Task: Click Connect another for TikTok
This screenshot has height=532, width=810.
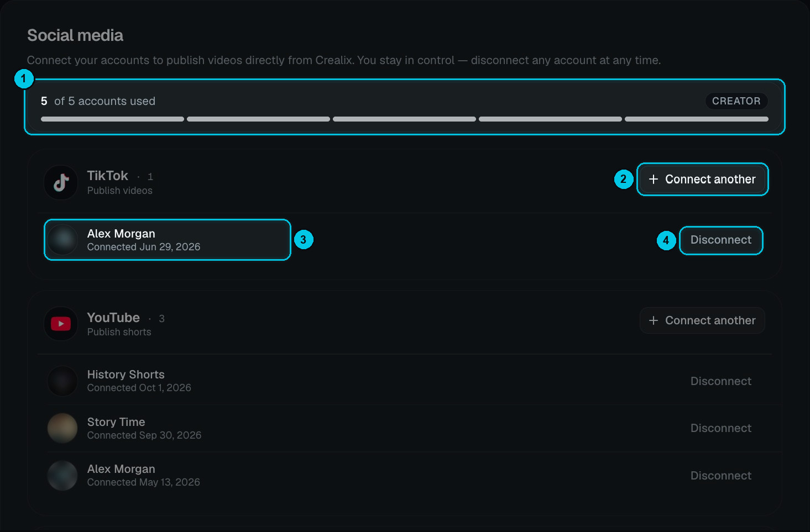Action: pos(702,179)
